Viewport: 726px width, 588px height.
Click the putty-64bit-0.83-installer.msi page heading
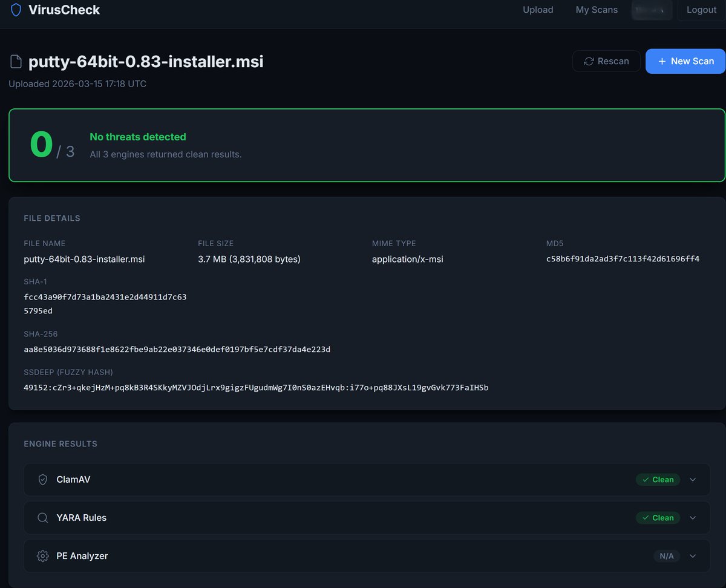(x=146, y=62)
